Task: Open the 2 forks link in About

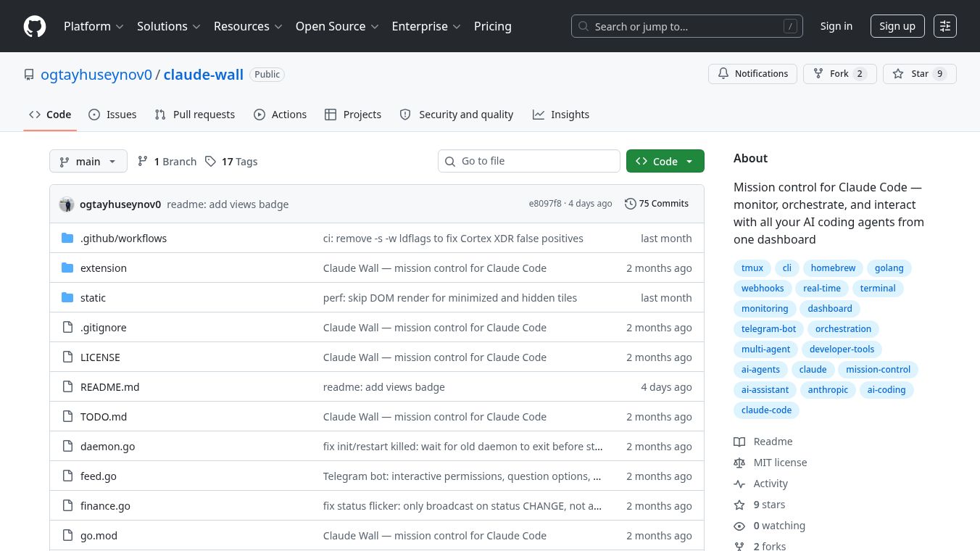Action: tap(769, 547)
